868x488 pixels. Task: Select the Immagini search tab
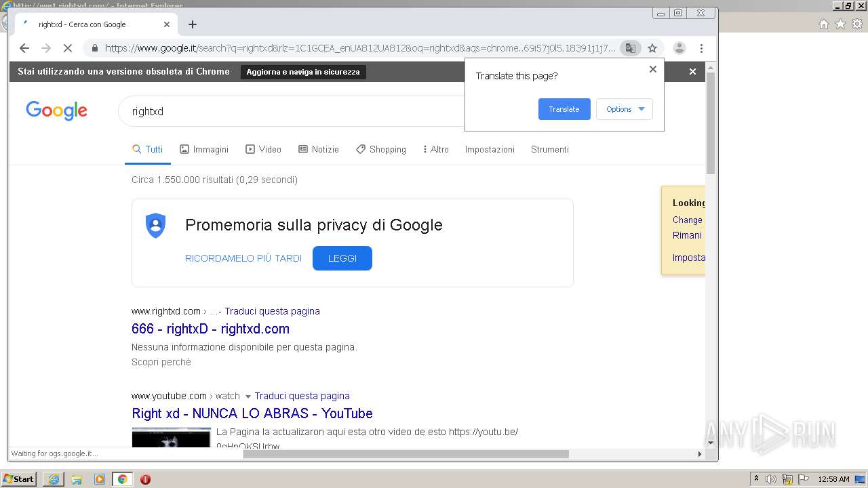(204, 149)
